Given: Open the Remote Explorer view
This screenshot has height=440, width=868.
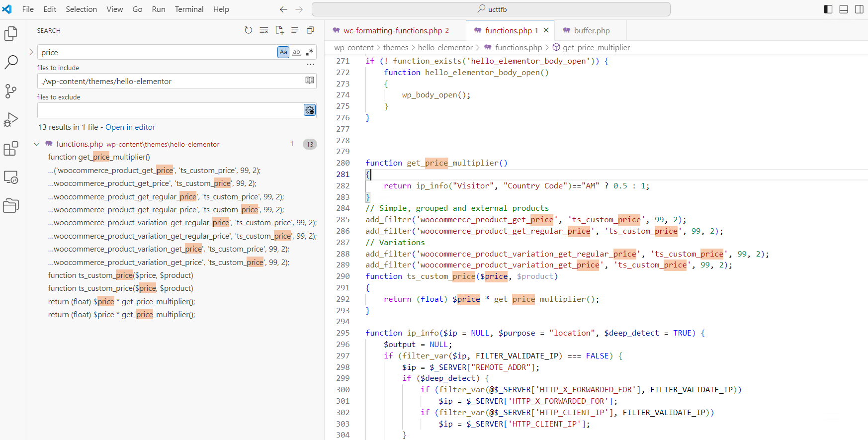Looking at the screenshot, I should click(11, 177).
